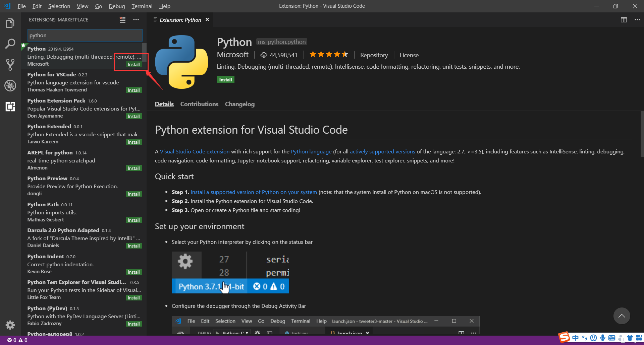
Task: Split the editor to the right
Action: (624, 20)
